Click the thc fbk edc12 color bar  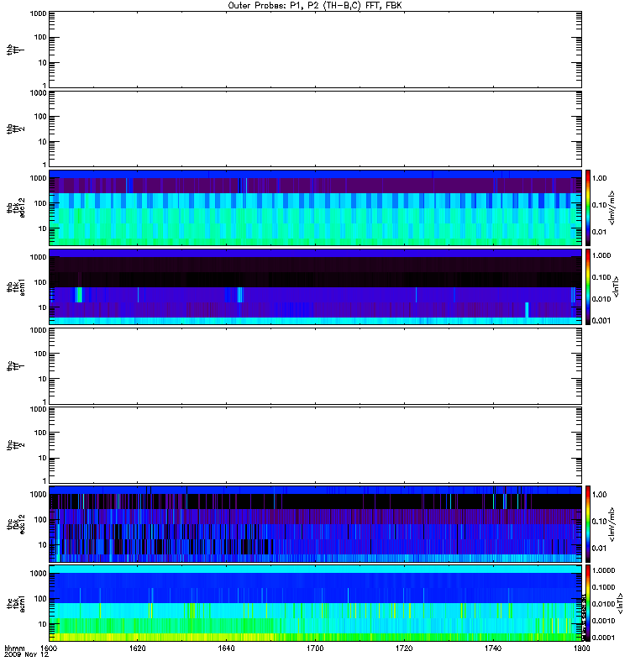pyautogui.click(x=588, y=524)
